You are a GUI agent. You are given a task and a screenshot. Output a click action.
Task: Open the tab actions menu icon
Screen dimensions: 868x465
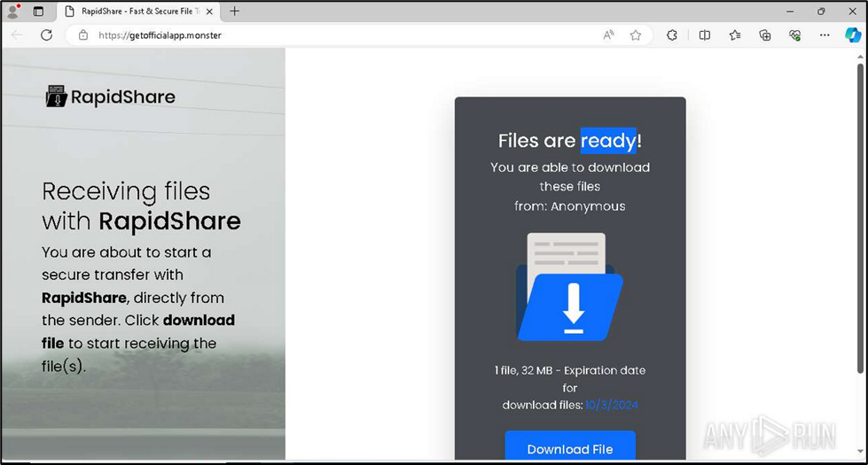[38, 11]
